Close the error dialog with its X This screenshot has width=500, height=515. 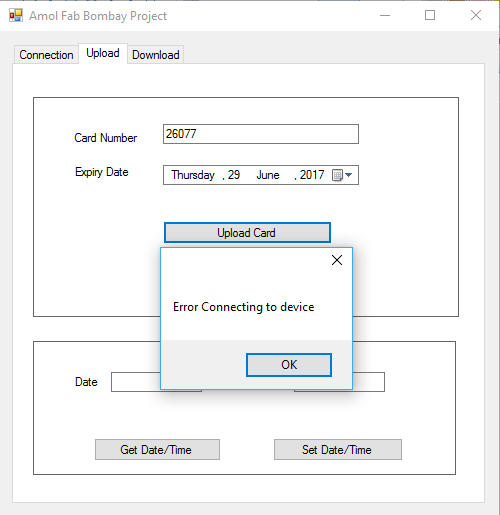[337, 260]
